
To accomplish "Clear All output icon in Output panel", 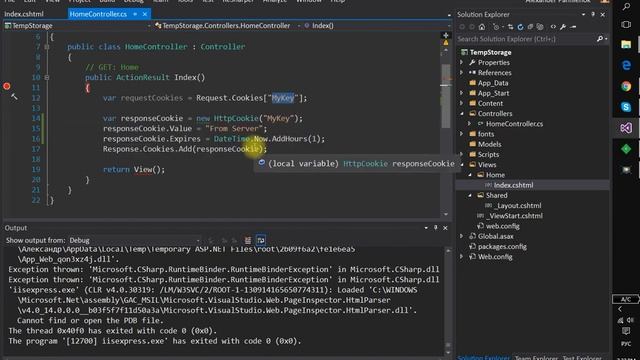I will coord(248,240).
